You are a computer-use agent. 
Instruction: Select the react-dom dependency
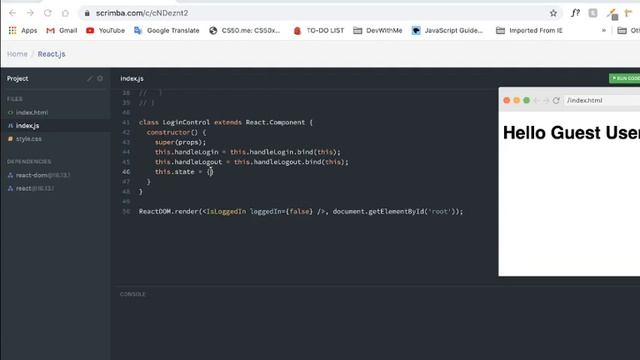point(39,175)
